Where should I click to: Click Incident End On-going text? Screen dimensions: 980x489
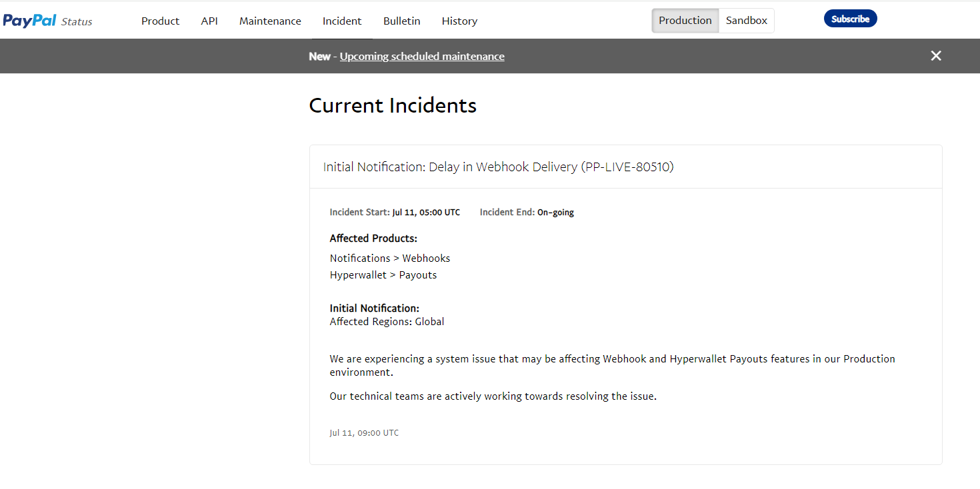[x=527, y=213]
